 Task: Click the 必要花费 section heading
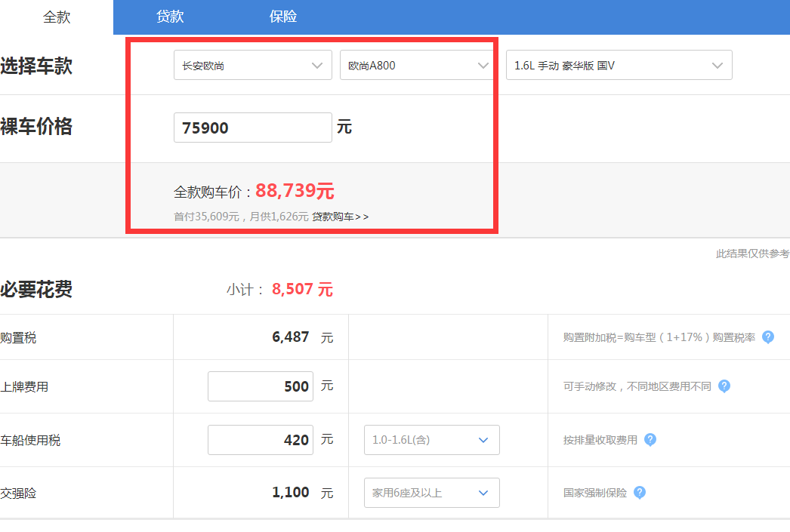pyautogui.click(x=36, y=290)
